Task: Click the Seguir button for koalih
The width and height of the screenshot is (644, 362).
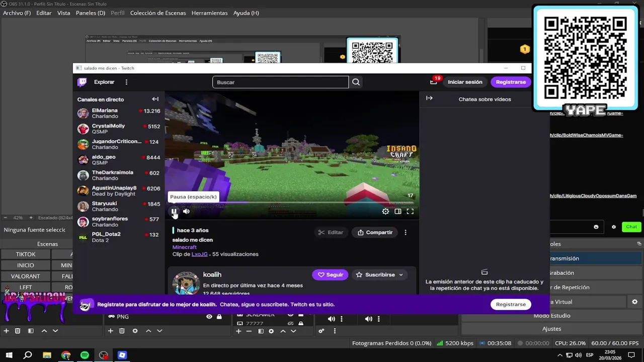Action: pyautogui.click(x=330, y=275)
